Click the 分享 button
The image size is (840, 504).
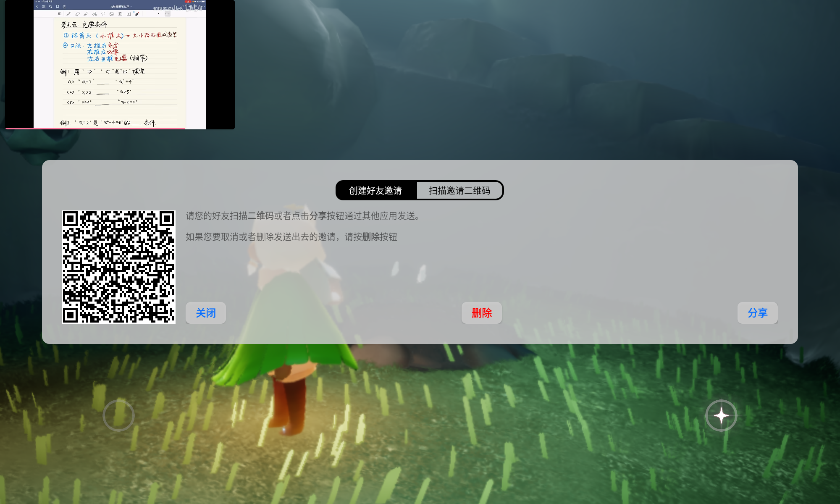pos(758,313)
